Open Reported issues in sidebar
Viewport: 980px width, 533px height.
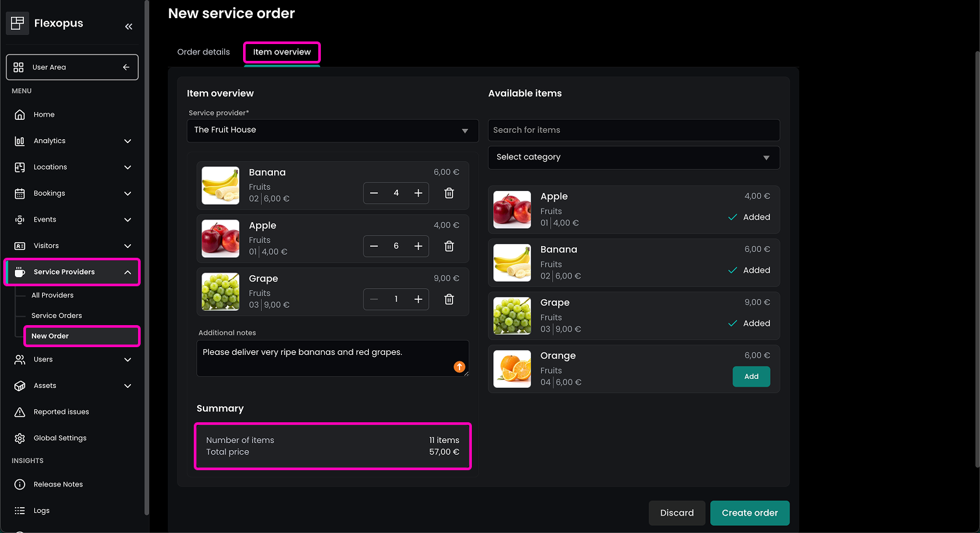pos(61,412)
